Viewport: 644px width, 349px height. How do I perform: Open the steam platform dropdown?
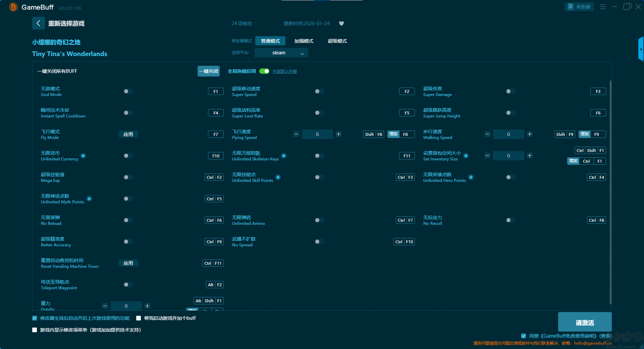[281, 53]
